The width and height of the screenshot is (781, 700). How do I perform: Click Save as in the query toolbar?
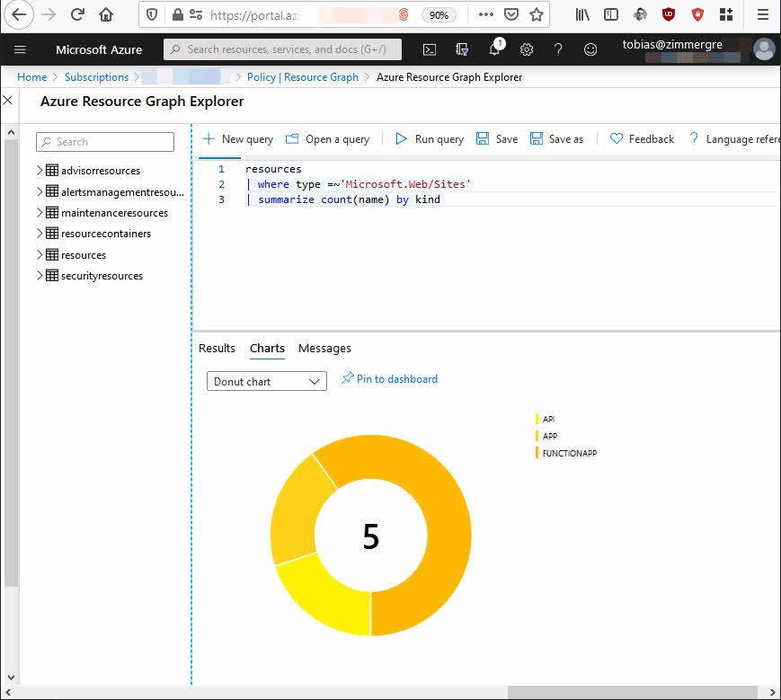coord(556,139)
